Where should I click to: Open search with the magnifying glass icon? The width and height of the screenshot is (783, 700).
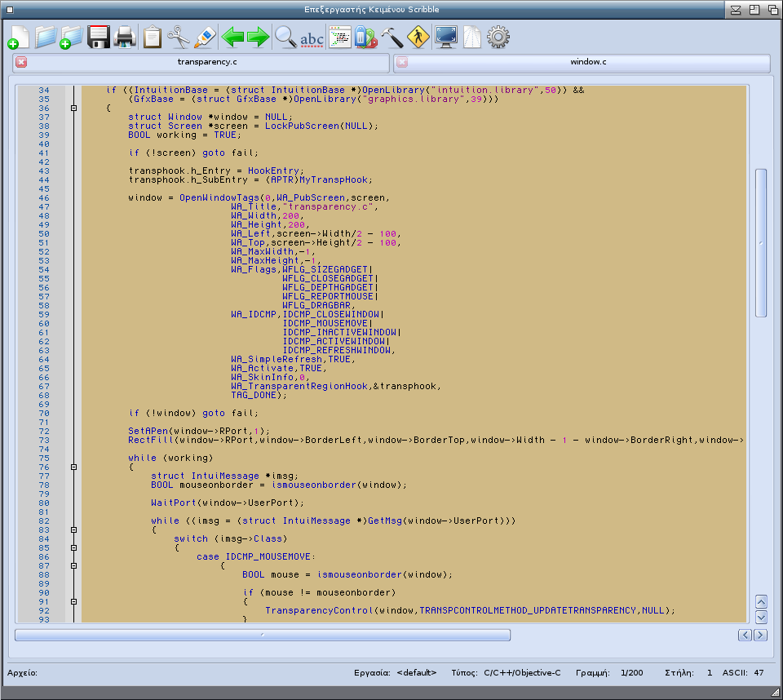pyautogui.click(x=285, y=37)
